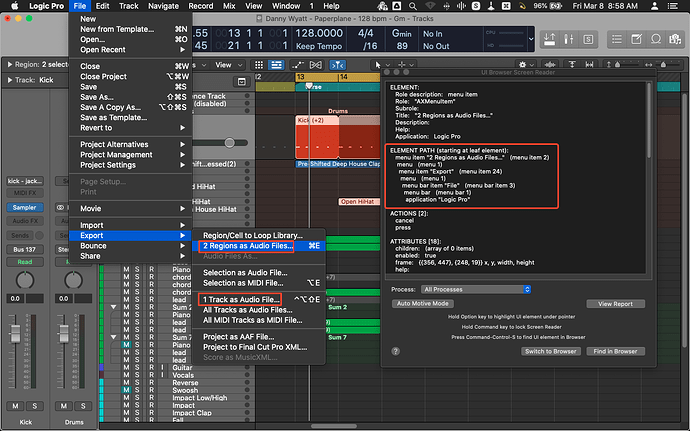Toggle input monitoring on the Guitar track
The image size is (690, 431).
coord(162,367)
